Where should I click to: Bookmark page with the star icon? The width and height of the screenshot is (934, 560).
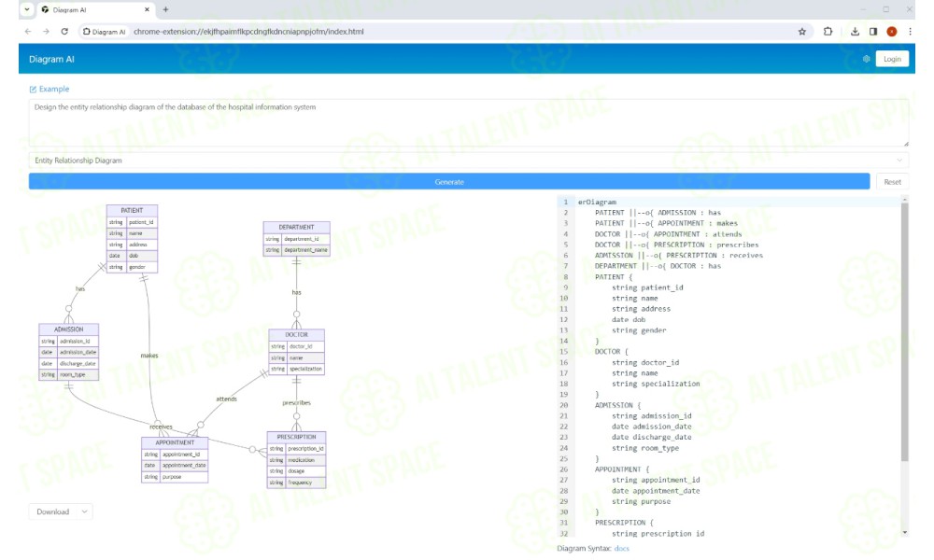[x=801, y=32]
